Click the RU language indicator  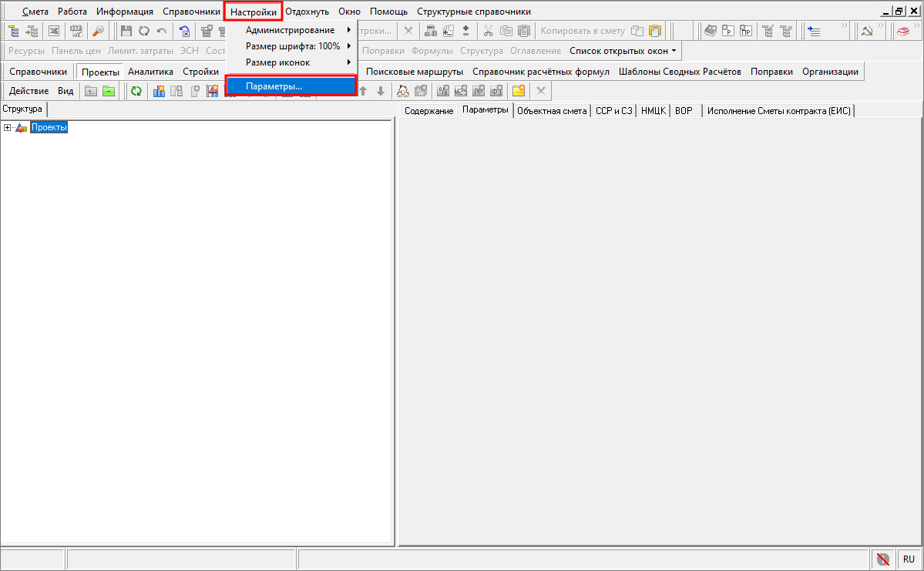point(909,559)
